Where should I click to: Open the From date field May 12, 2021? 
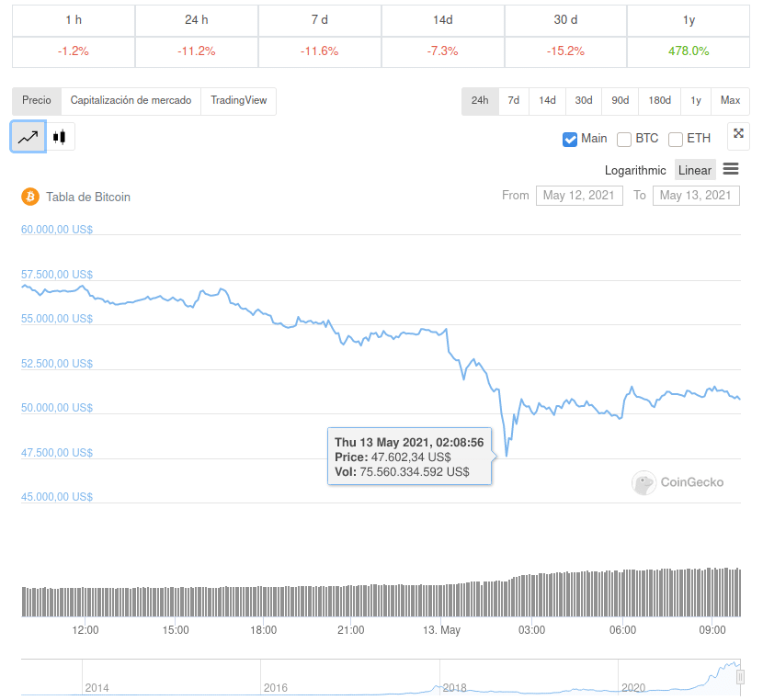click(578, 195)
